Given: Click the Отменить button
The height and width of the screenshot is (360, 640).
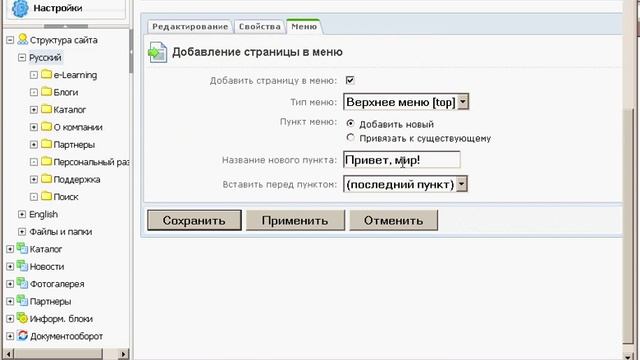Looking at the screenshot, I should (x=393, y=220).
